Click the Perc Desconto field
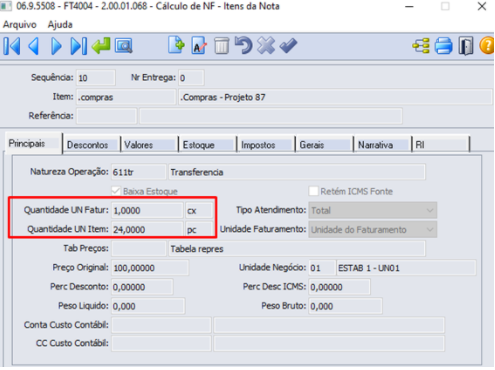Screen dimensions: 495x370 click(x=142, y=287)
